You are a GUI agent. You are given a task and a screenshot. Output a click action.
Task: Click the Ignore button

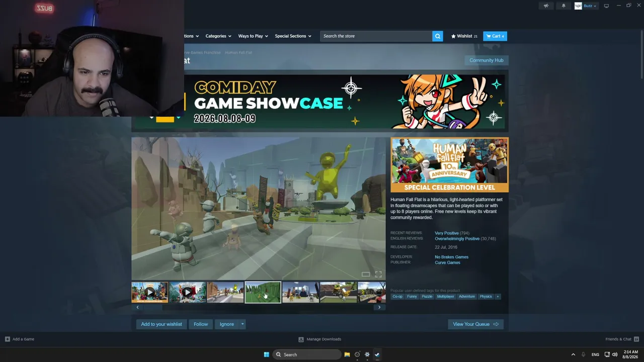coord(227,324)
